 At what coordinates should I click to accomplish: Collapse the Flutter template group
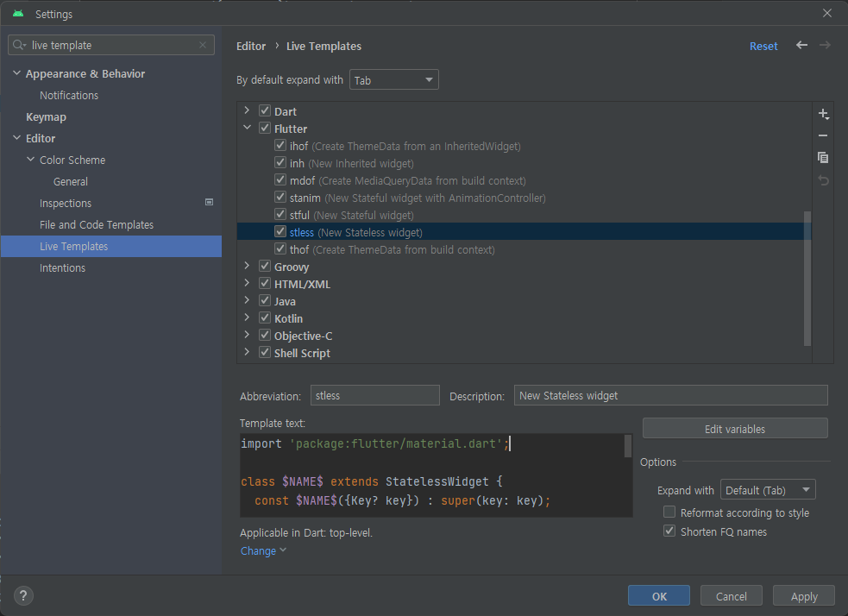pyautogui.click(x=247, y=129)
